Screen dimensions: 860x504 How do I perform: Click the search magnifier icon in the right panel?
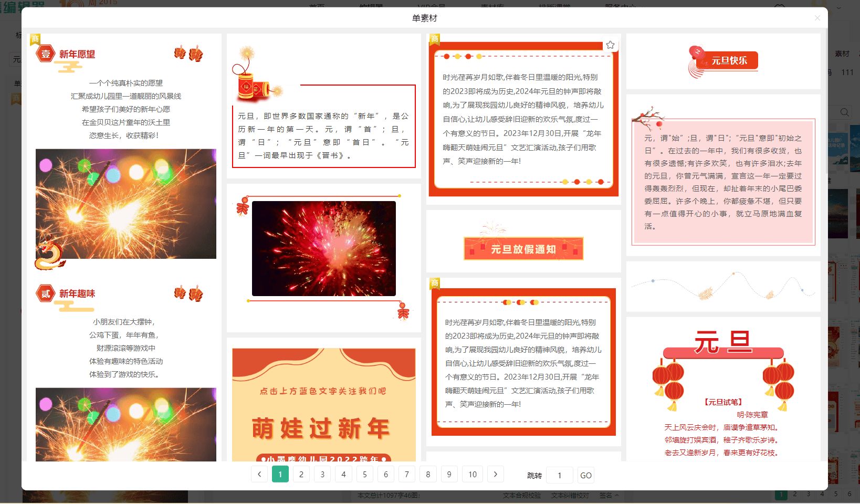pos(844,112)
